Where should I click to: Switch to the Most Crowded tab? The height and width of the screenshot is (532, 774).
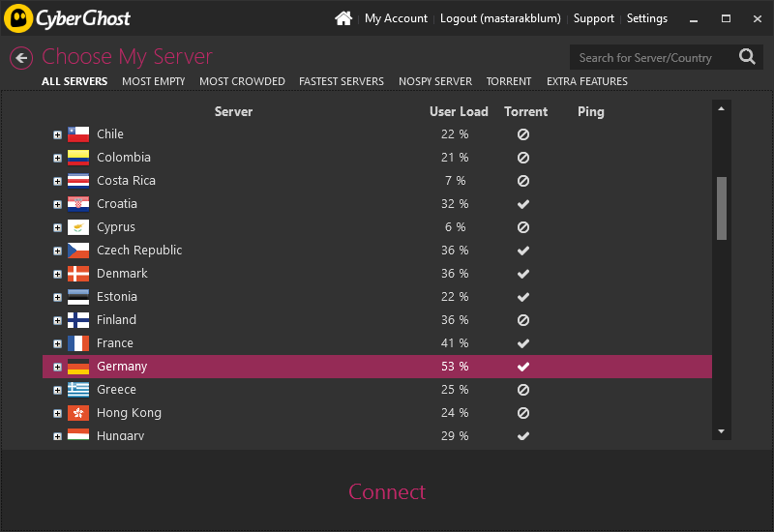pyautogui.click(x=242, y=81)
